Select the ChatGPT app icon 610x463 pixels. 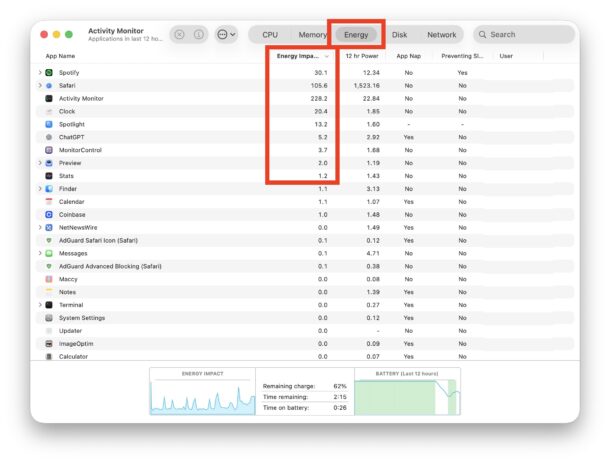pos(49,137)
